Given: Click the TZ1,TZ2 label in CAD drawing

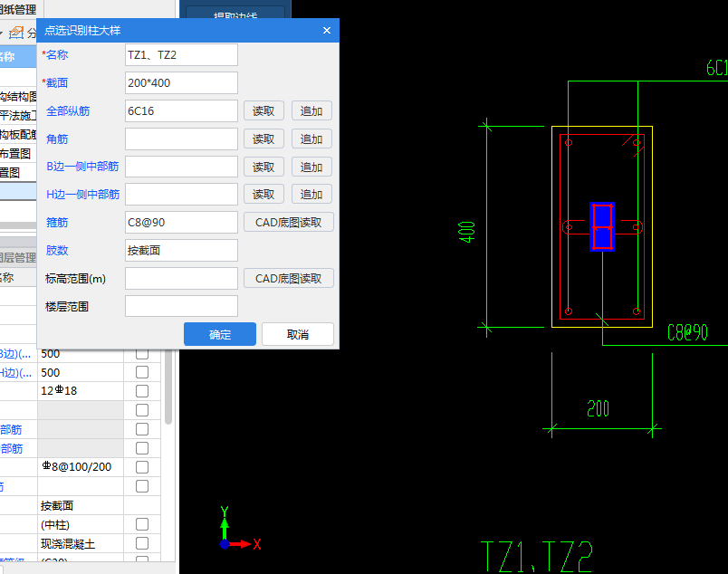Looking at the screenshot, I should coord(537,557).
